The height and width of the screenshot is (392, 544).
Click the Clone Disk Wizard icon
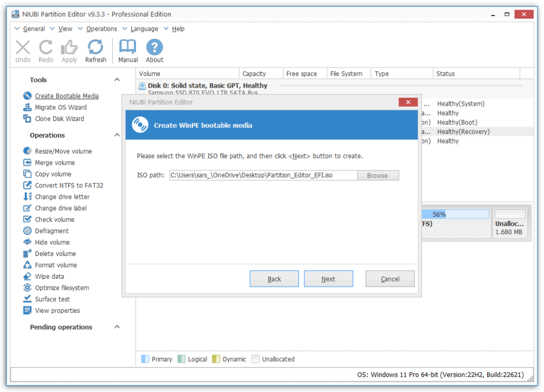[28, 118]
